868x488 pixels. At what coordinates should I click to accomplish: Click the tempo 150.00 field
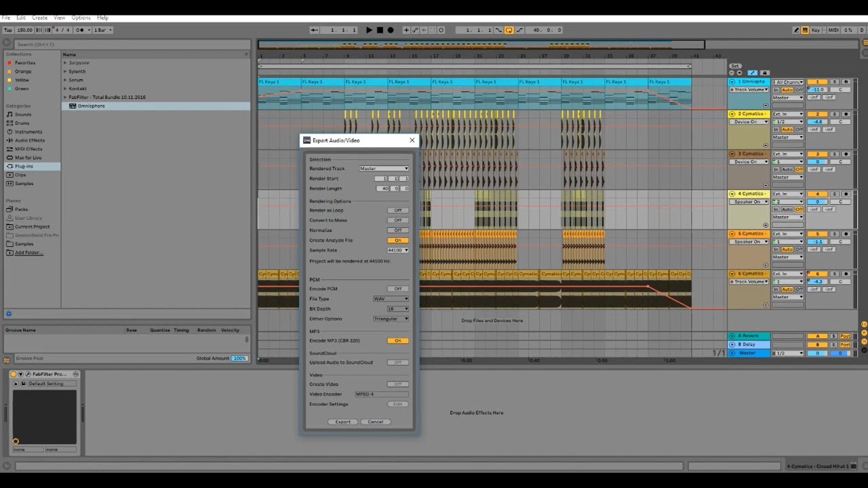coord(24,30)
